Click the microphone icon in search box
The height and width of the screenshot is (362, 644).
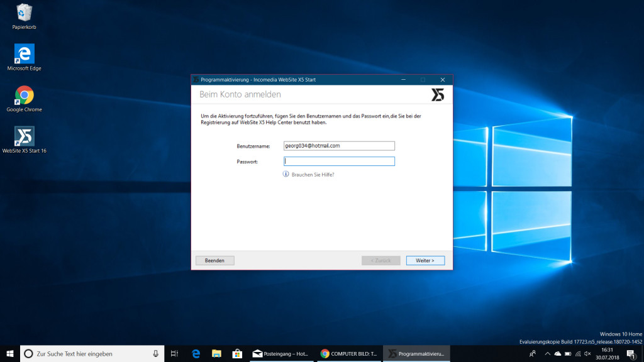(156, 353)
